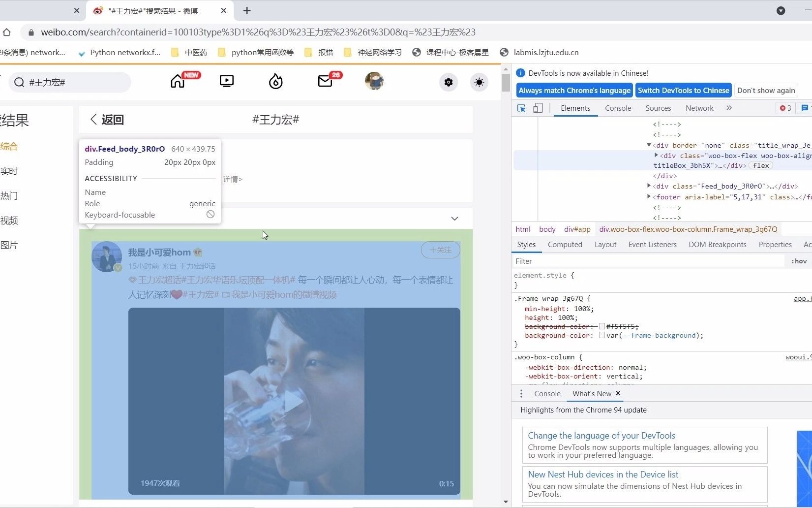
Task: Select the 综合 search filter
Action: click(x=9, y=146)
